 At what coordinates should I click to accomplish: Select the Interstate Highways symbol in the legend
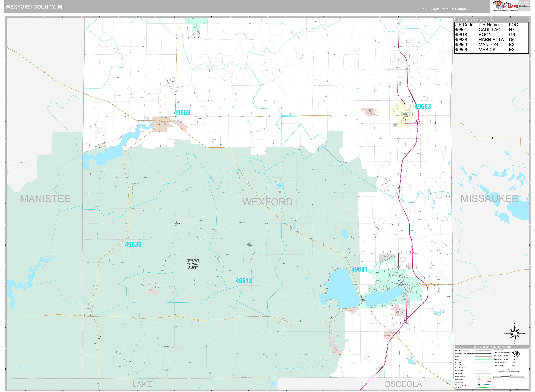click(x=479, y=385)
